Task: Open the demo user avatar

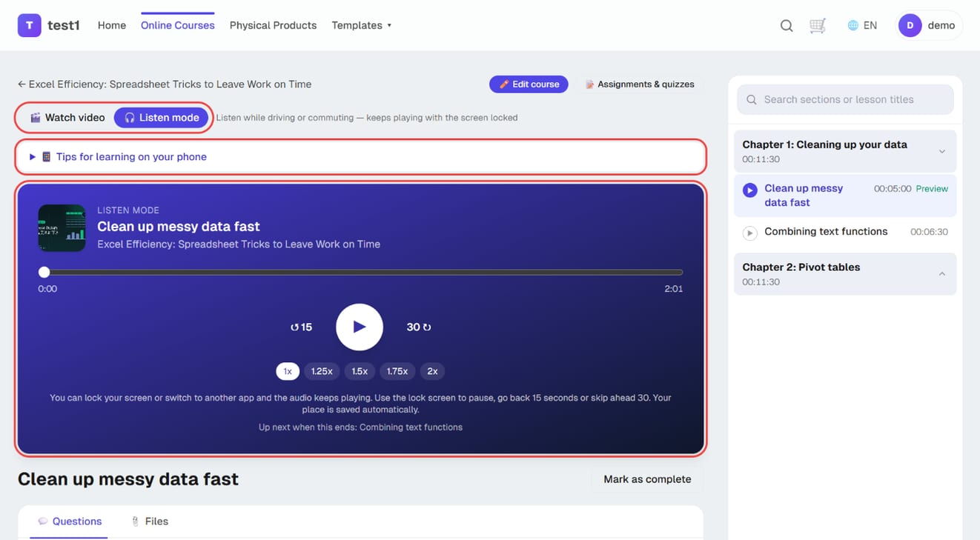Action: [910, 25]
